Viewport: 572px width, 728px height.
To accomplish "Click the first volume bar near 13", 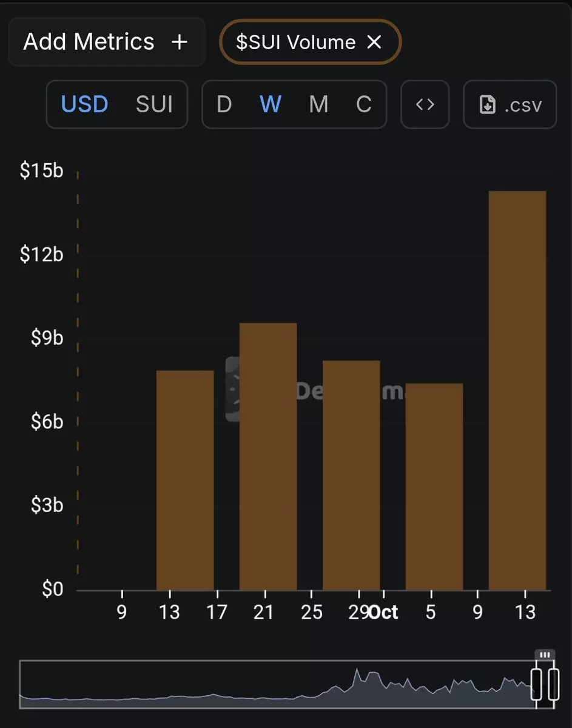I will (185, 480).
